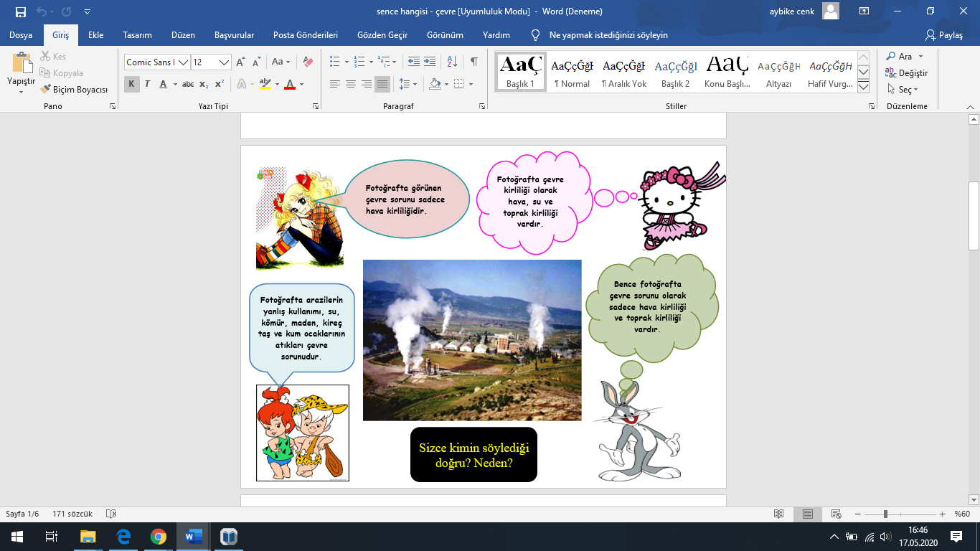
Task: Save the document from the quick access toolbar
Action: pyautogui.click(x=20, y=11)
